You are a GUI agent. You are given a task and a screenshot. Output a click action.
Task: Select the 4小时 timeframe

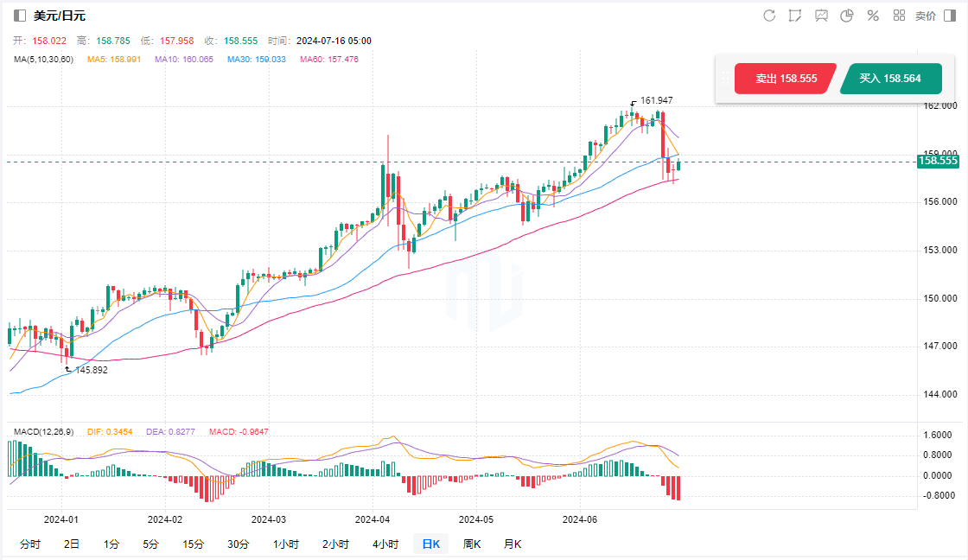coord(385,544)
